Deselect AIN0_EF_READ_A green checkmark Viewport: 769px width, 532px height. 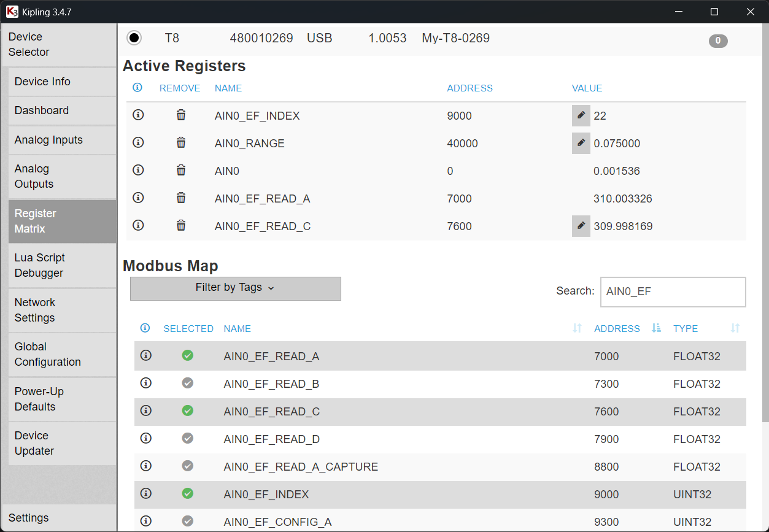188,355
